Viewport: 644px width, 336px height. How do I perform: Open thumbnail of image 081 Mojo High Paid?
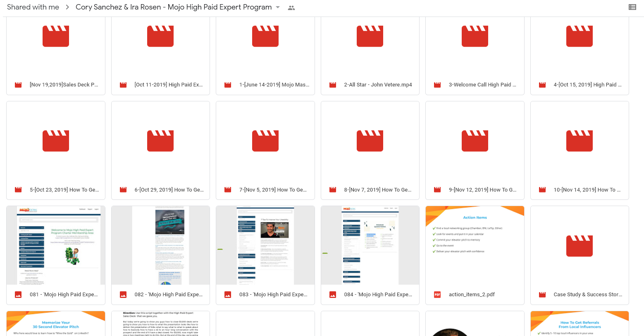[56, 245]
